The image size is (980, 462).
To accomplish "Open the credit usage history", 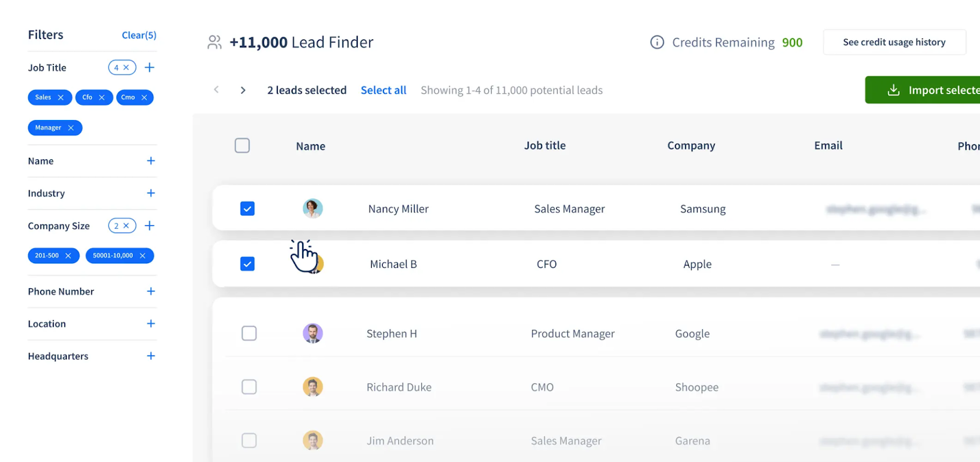I will (894, 42).
